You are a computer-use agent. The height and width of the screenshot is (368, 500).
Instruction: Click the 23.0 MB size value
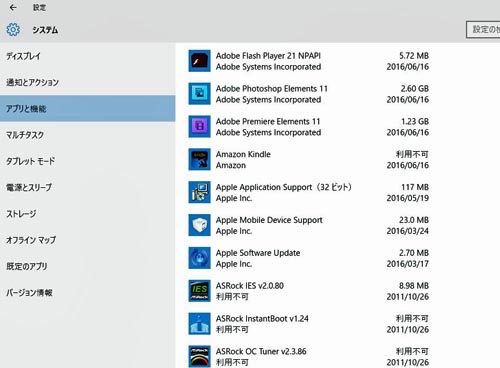pos(414,220)
